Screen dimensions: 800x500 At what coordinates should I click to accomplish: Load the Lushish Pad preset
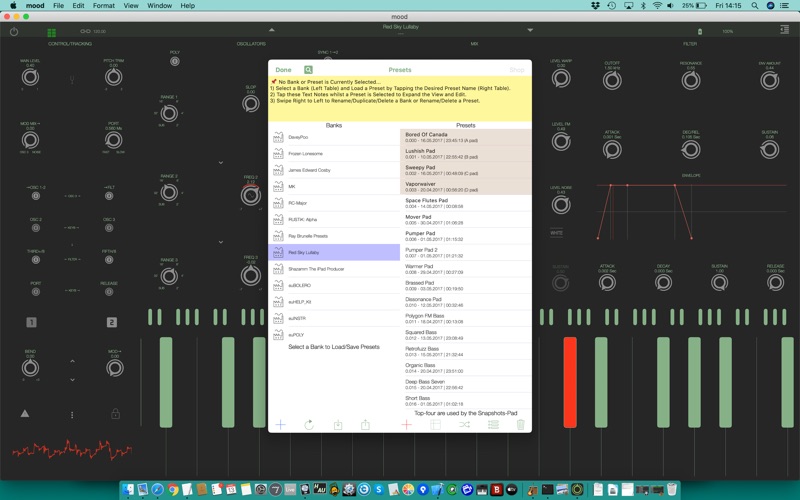pos(466,154)
